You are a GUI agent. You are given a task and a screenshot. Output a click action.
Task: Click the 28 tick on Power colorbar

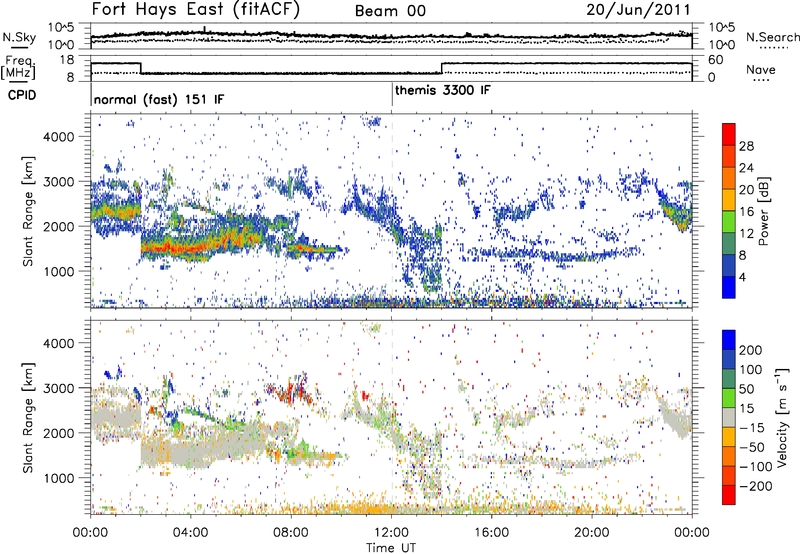(746, 146)
